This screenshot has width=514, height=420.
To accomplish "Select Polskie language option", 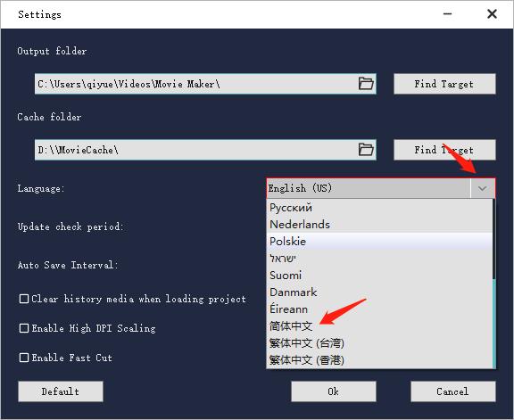I will click(379, 242).
